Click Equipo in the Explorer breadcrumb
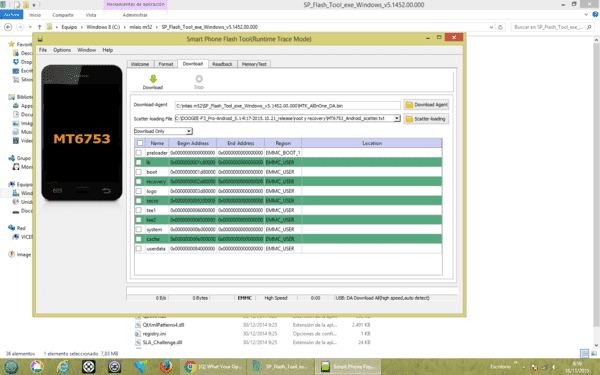This screenshot has width=600, height=375. (x=69, y=27)
